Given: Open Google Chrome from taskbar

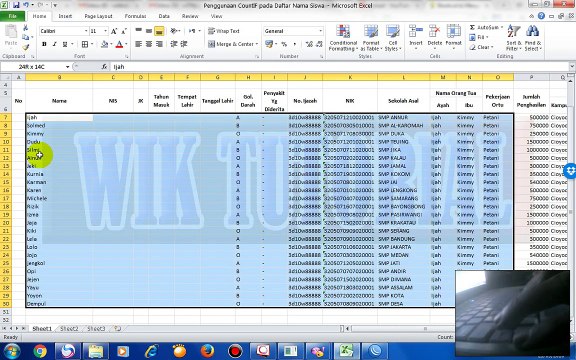Looking at the screenshot, I should pos(40,351).
